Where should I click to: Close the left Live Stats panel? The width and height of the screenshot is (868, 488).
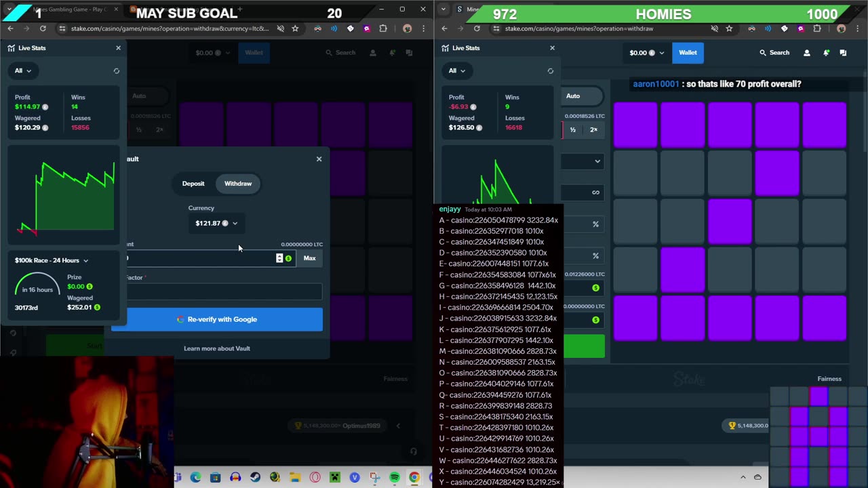click(118, 48)
